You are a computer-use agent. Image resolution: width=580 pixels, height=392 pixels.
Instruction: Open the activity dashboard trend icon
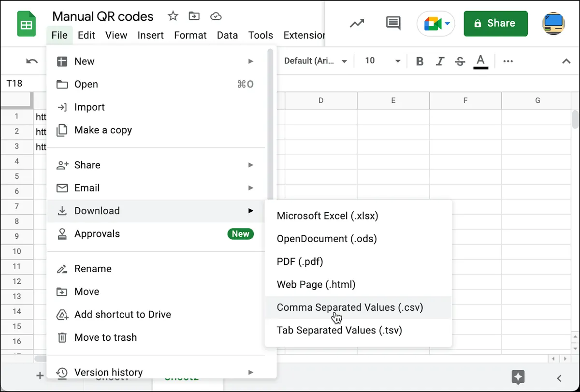pos(357,23)
